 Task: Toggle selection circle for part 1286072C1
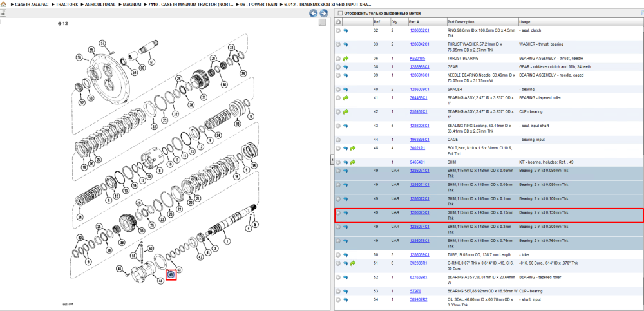[338, 199]
